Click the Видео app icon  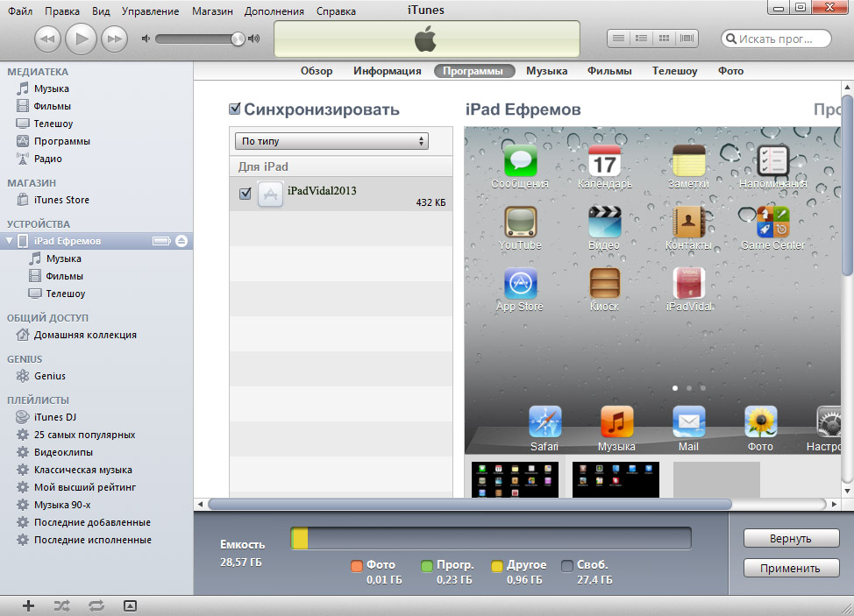[x=605, y=222]
